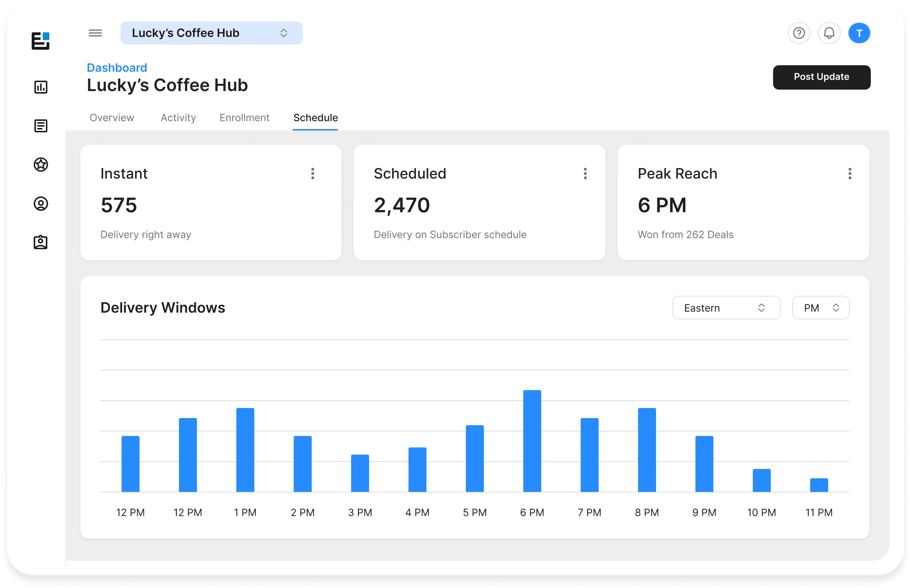
Task: Open the help question mark icon
Action: pos(798,33)
